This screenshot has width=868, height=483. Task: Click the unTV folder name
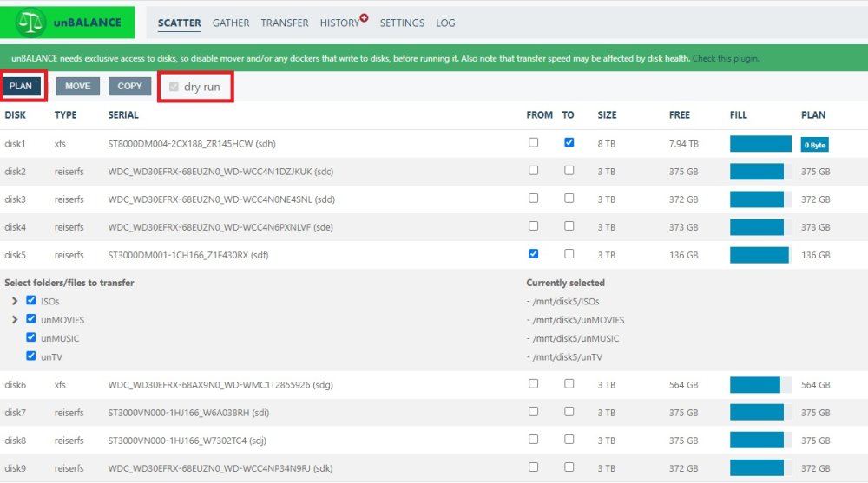[x=51, y=357]
